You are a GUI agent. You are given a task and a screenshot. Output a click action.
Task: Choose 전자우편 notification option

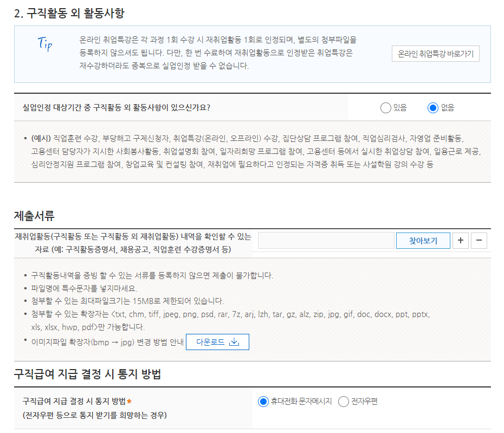343,402
